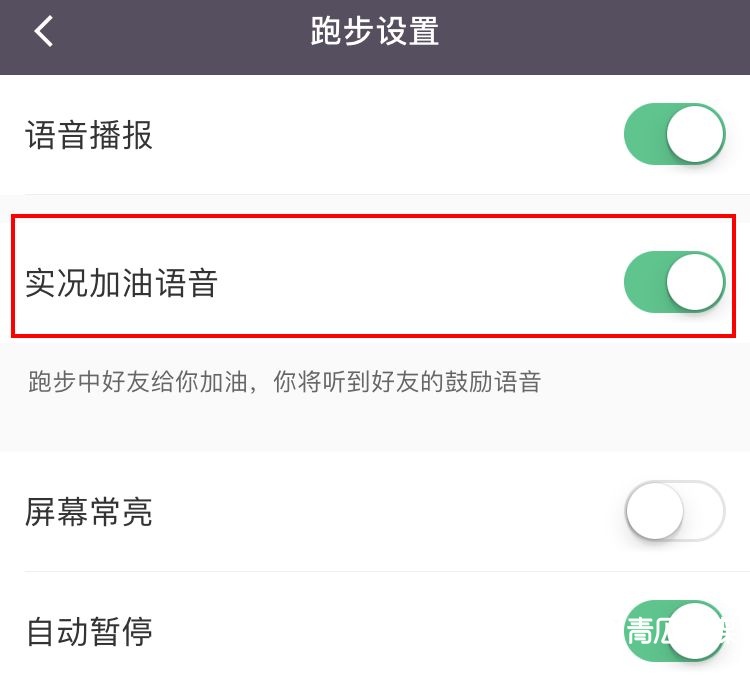
Task: Click blank space between 屏幕常亮 label and switch
Action: pos(390,513)
